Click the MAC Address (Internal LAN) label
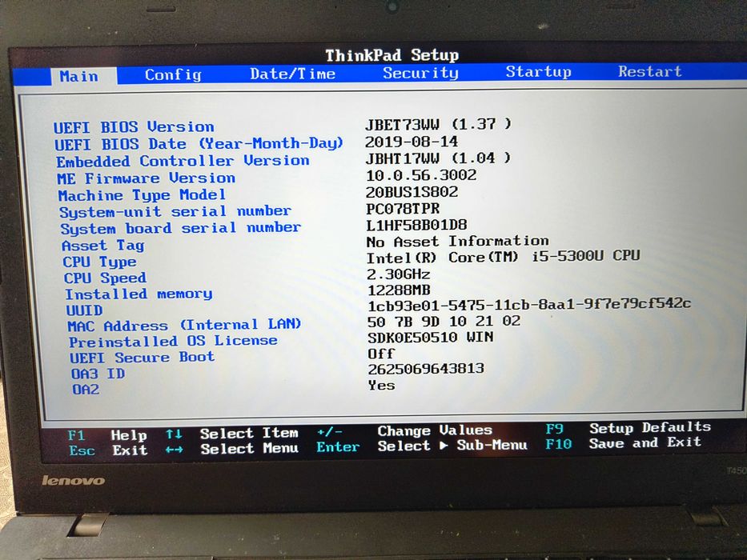Screen dimensions: 747x560 [184, 326]
